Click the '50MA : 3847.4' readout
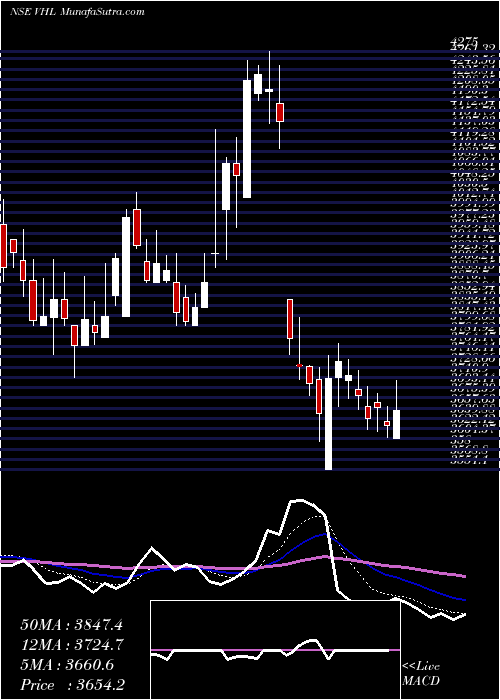The width and height of the screenshot is (500, 700). [x=71, y=625]
